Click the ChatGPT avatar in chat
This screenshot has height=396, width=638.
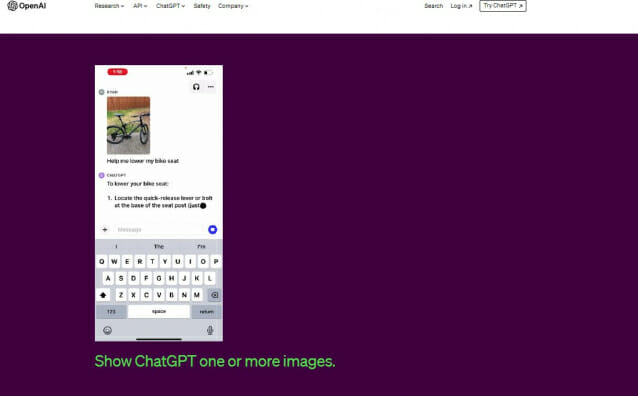coord(101,175)
